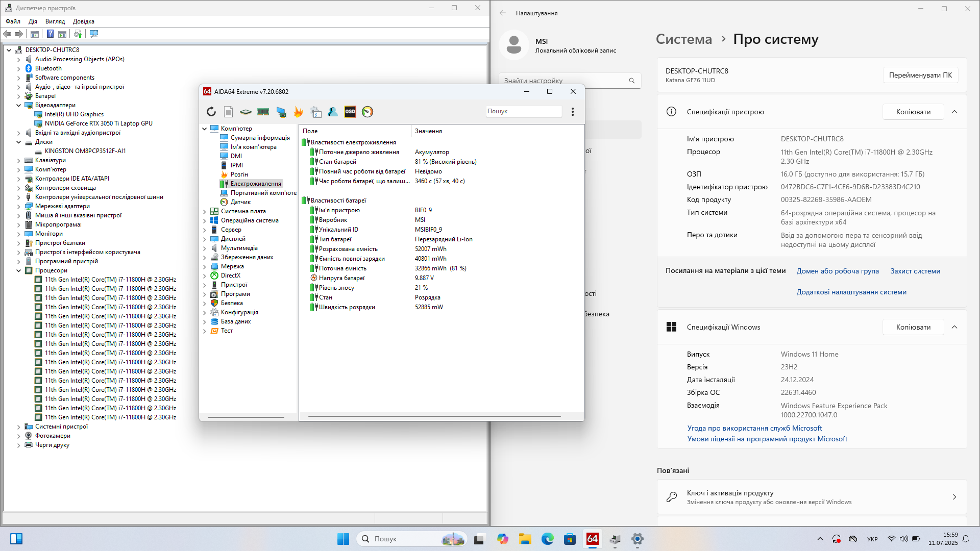
Task: Open Домен або робоча група link
Action: coord(838,271)
